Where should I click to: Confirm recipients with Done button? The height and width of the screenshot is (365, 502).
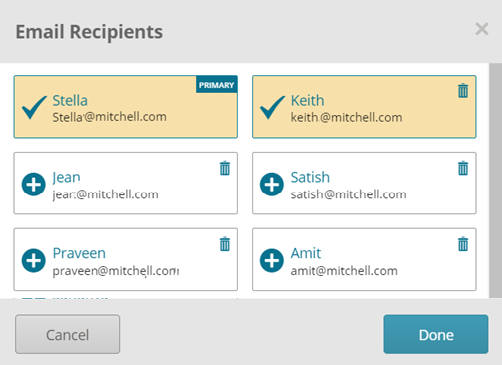[436, 334]
